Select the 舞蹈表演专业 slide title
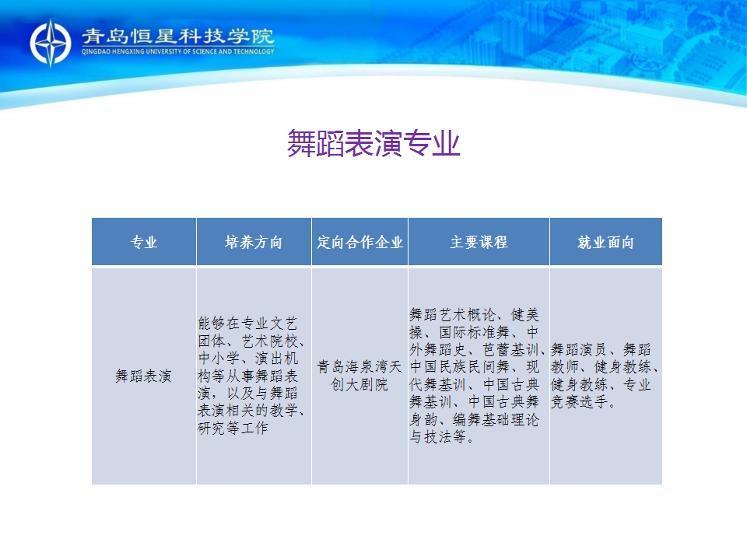Image resolution: width=747 pixels, height=560 pixels. [x=373, y=144]
